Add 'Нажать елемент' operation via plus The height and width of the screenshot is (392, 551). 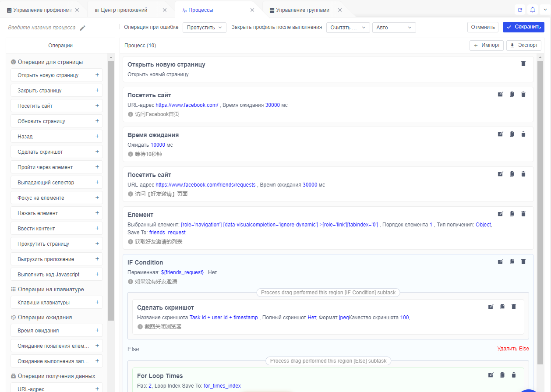tap(97, 213)
